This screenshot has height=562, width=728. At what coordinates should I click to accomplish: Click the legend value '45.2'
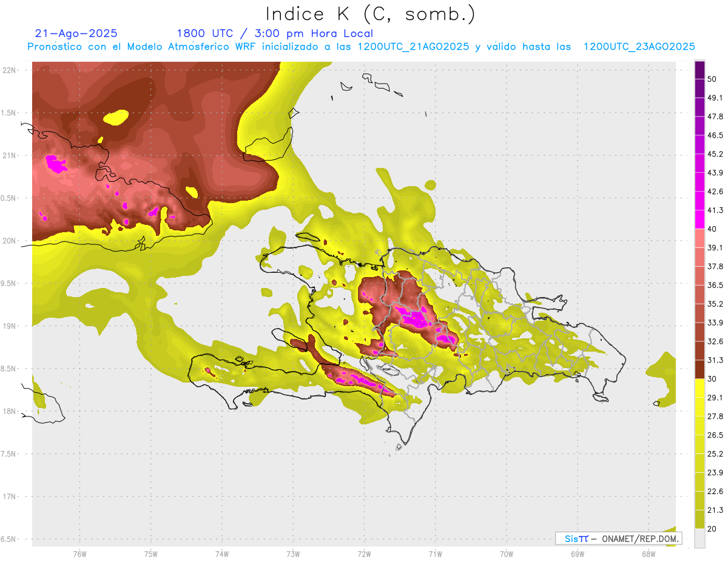coord(715,154)
